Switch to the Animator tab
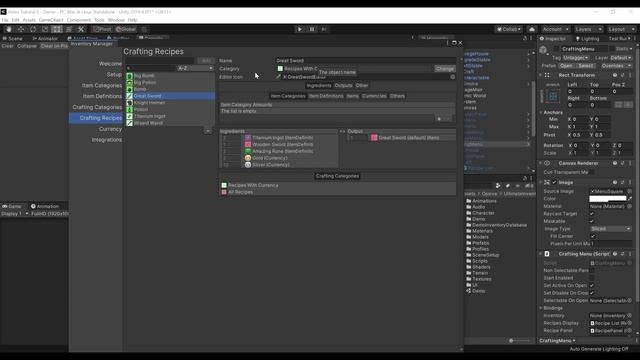 (x=45, y=38)
